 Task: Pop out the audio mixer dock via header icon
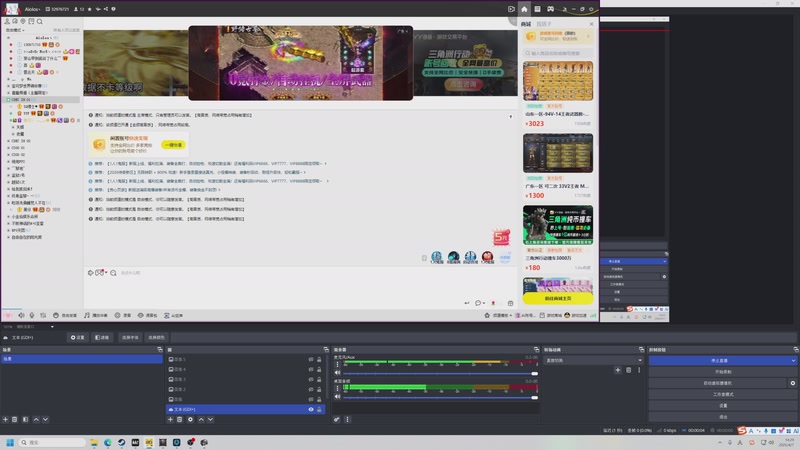tap(536, 349)
